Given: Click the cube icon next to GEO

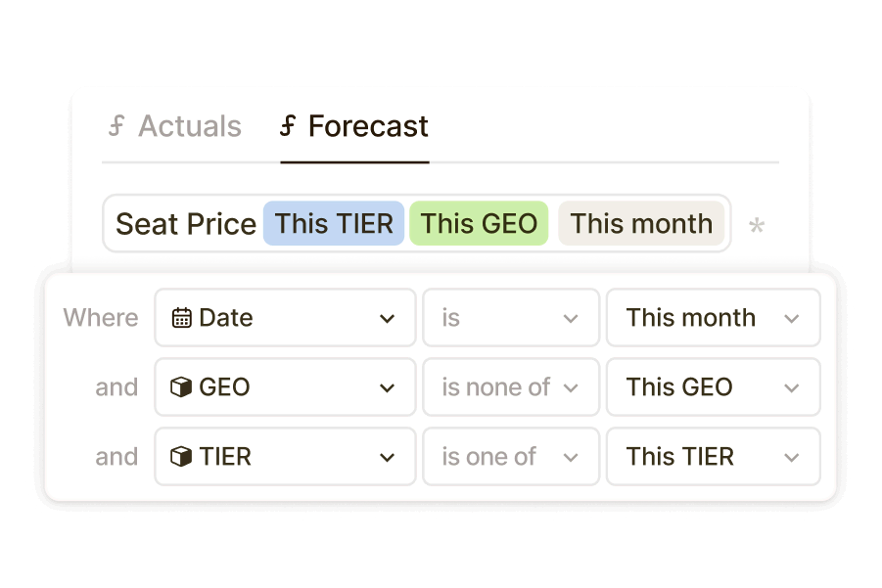Looking at the screenshot, I should click(182, 387).
